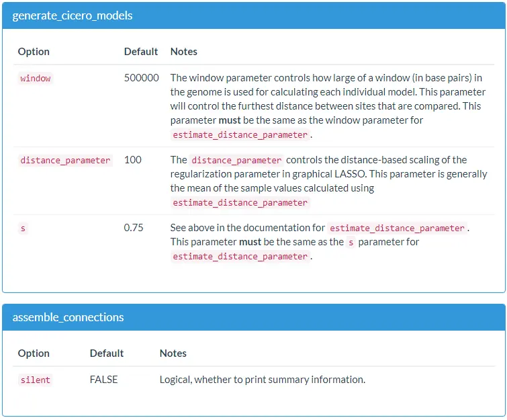This screenshot has width=507, height=420.
Task: Select the 'distance_parameter' option in first column
Action: click(65, 160)
